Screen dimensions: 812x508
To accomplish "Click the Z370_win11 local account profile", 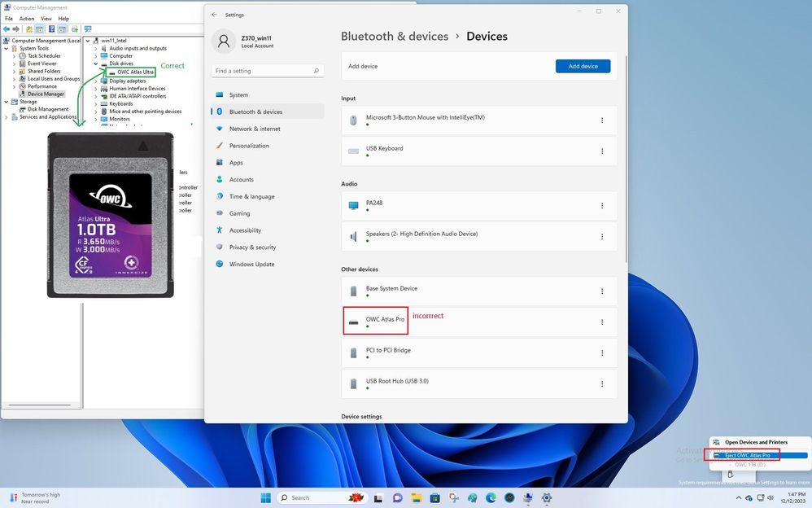I will pyautogui.click(x=243, y=41).
